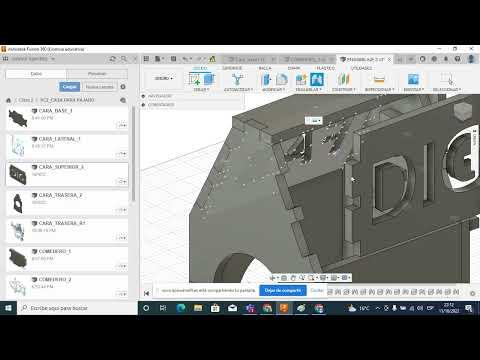This screenshot has width=480, height=360.
Task: Toggle the data panel grid icon
Action: tap(146, 59)
